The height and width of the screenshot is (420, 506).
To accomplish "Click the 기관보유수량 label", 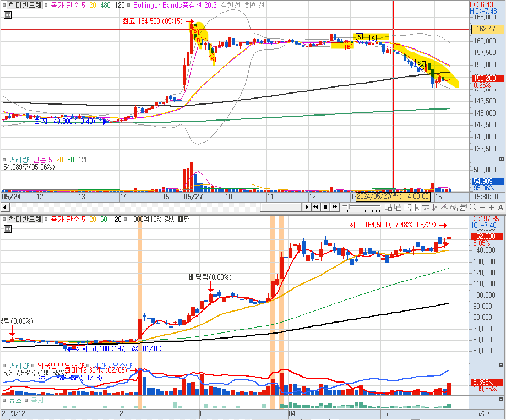I will point(112,365).
